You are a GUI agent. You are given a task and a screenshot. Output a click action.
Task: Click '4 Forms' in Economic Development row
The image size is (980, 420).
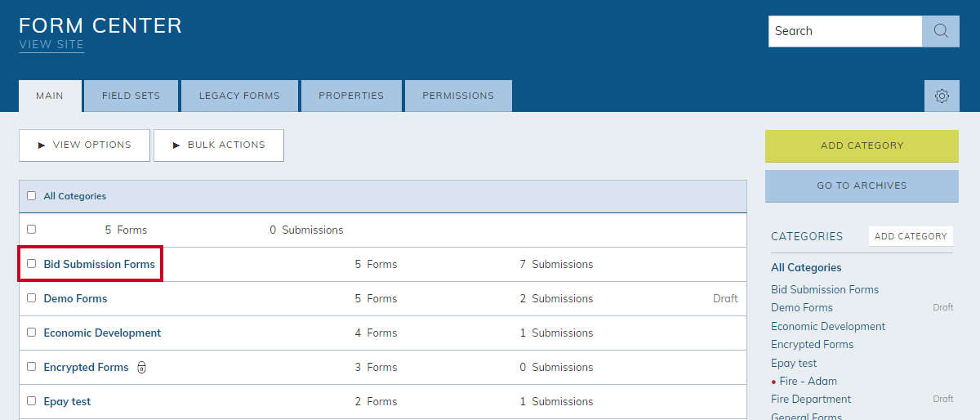[376, 333]
